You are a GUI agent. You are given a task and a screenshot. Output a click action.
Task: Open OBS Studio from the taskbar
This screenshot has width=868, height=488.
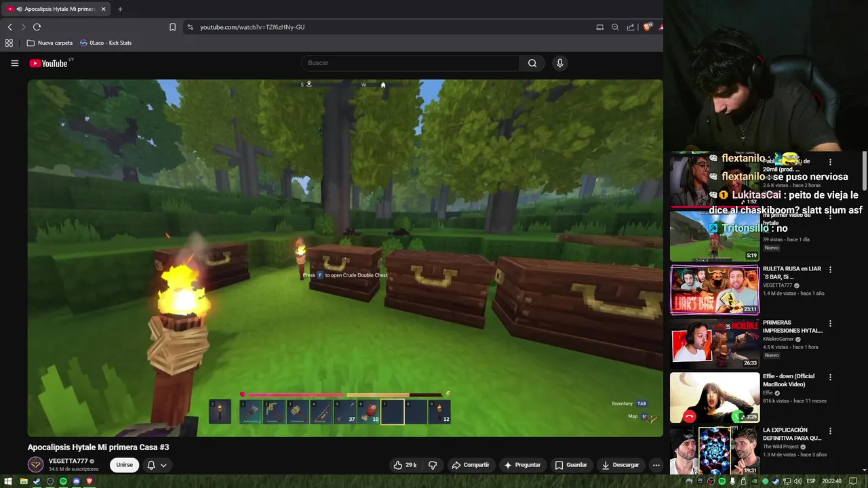click(x=50, y=481)
